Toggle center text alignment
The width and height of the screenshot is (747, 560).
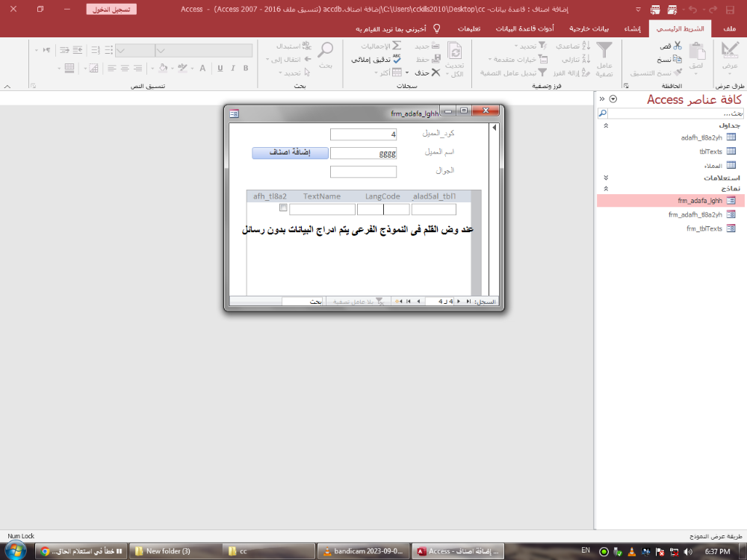[125, 68]
